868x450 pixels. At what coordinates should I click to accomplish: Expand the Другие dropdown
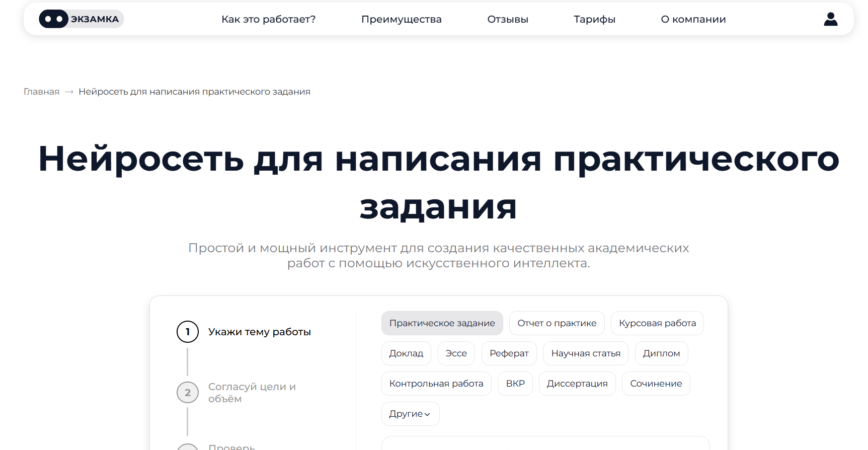click(410, 414)
